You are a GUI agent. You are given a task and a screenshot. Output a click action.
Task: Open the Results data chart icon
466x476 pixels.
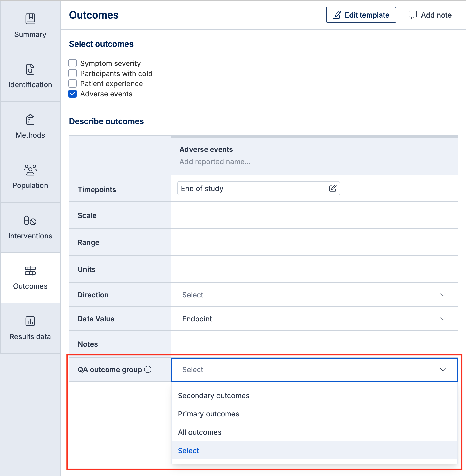click(30, 321)
